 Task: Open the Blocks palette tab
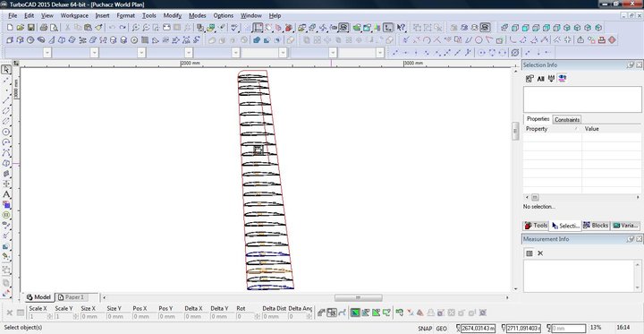595,226
